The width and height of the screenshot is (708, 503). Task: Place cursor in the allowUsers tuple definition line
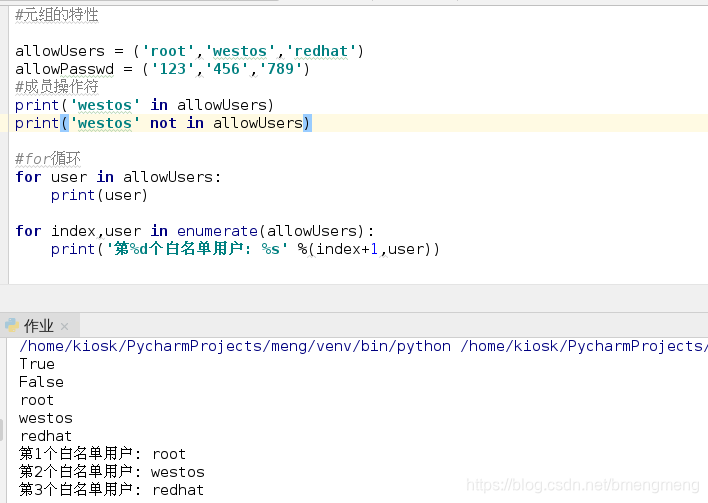pyautogui.click(x=189, y=51)
